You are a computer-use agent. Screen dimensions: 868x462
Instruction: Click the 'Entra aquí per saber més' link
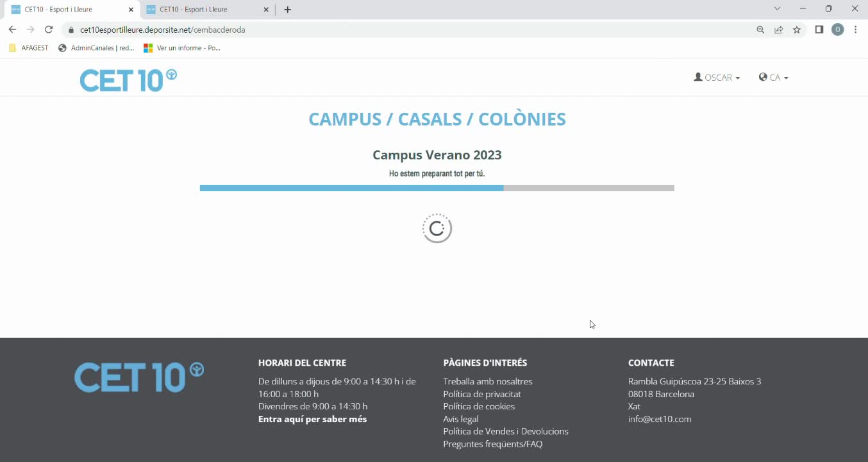pos(312,419)
